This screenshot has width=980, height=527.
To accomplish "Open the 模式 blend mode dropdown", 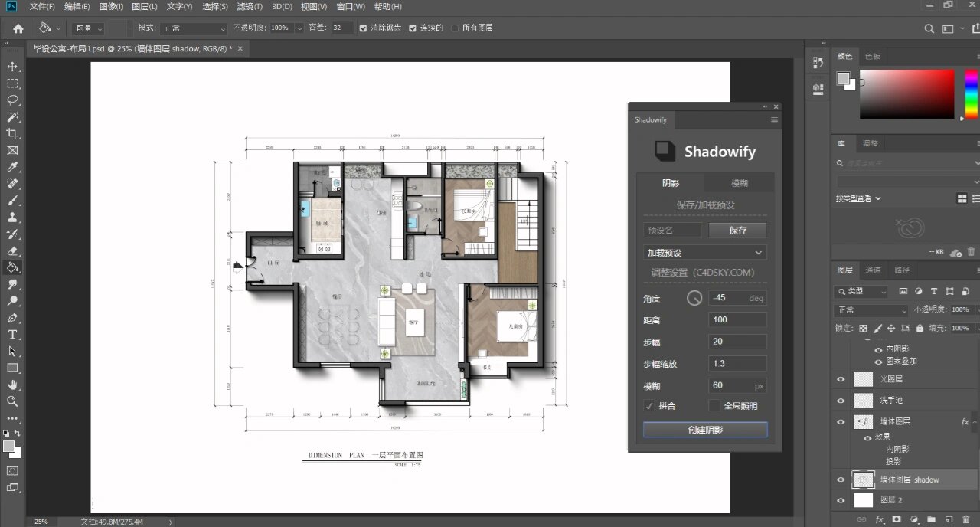I will click(x=193, y=28).
